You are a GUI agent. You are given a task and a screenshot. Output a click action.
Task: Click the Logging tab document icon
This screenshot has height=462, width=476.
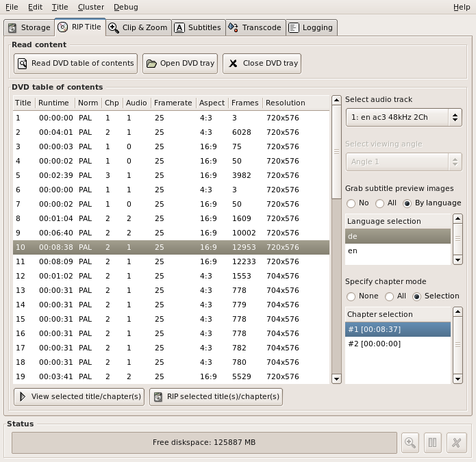click(x=294, y=28)
